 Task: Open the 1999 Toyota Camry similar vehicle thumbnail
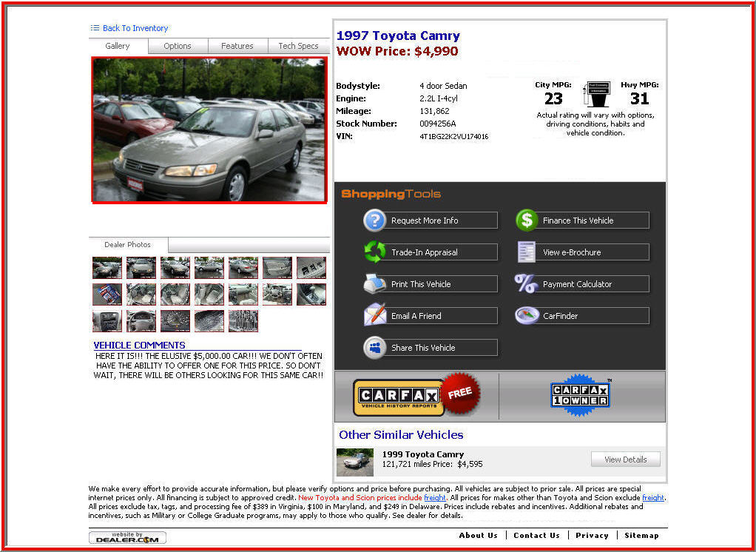click(355, 462)
